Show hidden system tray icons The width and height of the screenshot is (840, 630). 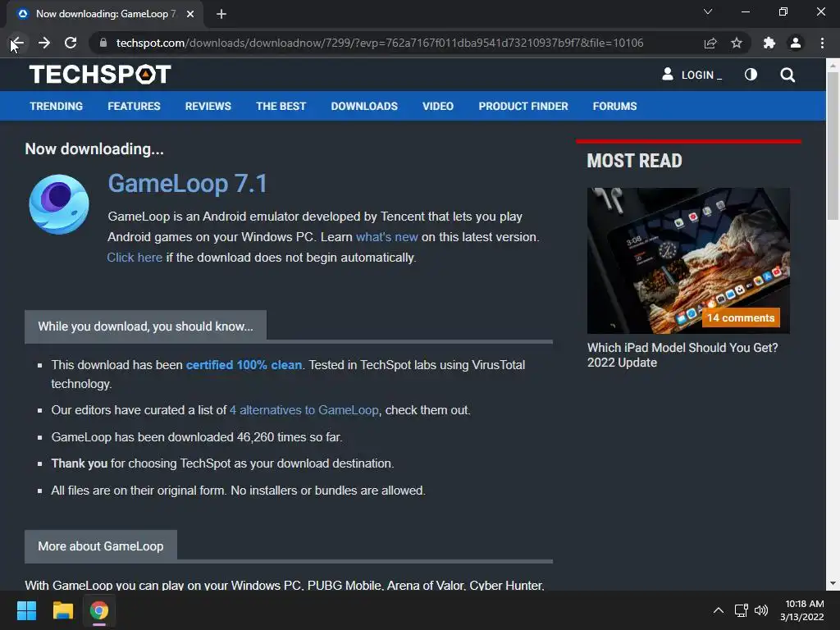(x=719, y=610)
